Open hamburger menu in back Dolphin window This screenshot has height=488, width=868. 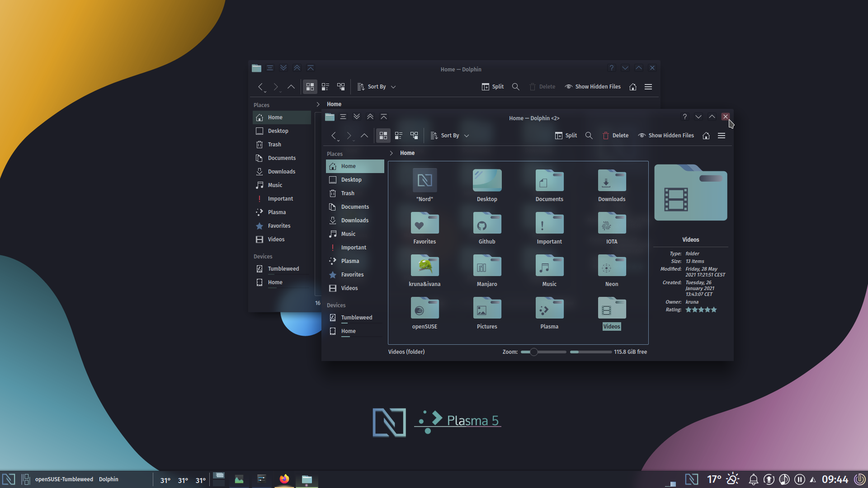click(648, 87)
